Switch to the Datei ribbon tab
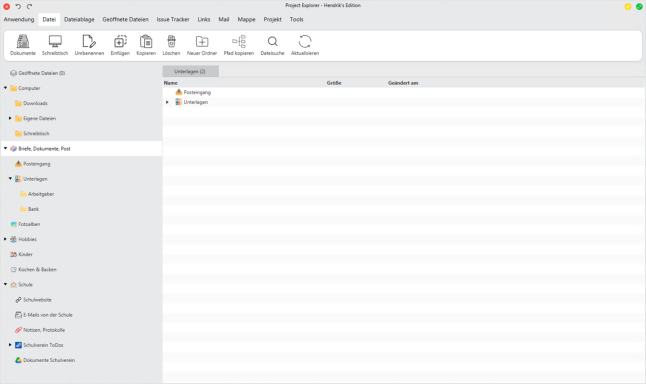The height and width of the screenshot is (384, 646). (49, 19)
